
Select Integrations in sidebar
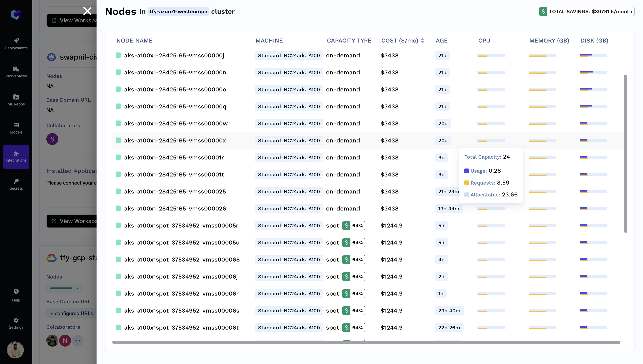coord(16,156)
